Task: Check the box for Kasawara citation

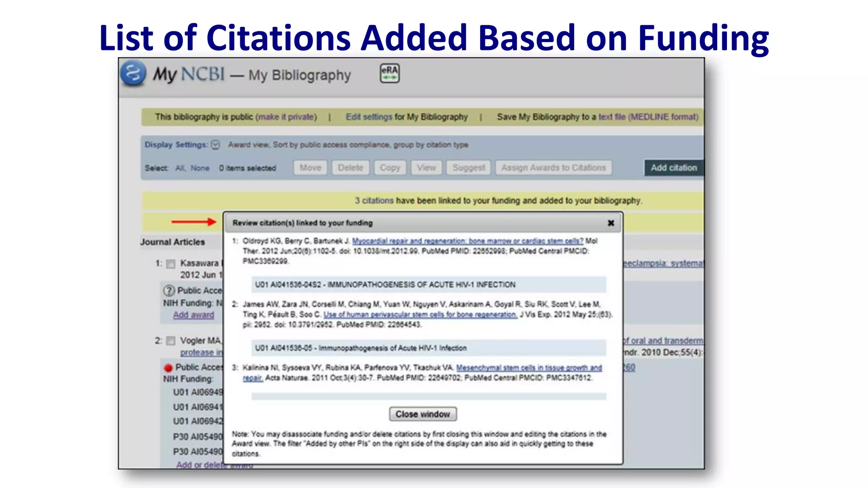Action: coord(170,264)
